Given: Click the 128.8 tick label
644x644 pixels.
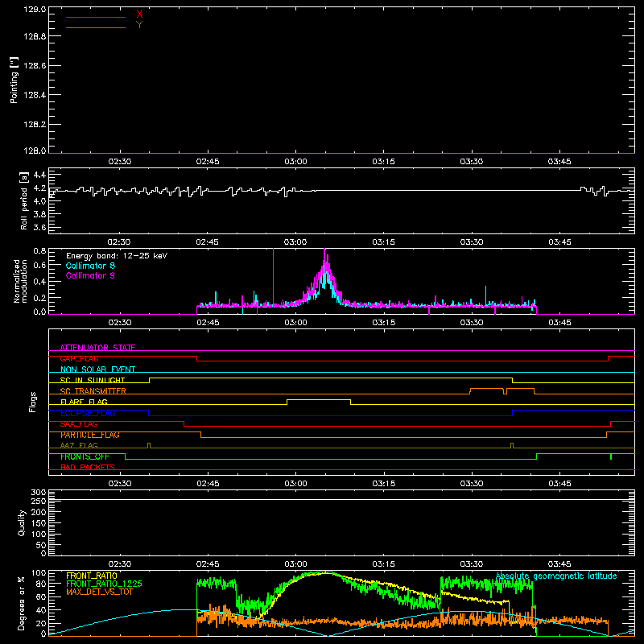Looking at the screenshot, I should point(35,36).
